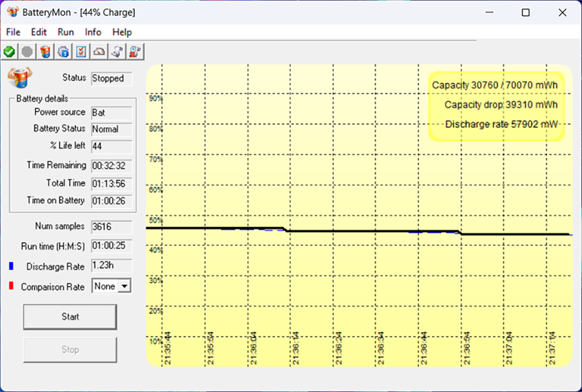The height and width of the screenshot is (392, 582).
Task: Click the BatteryMon title bar app icon
Action: tap(12, 12)
